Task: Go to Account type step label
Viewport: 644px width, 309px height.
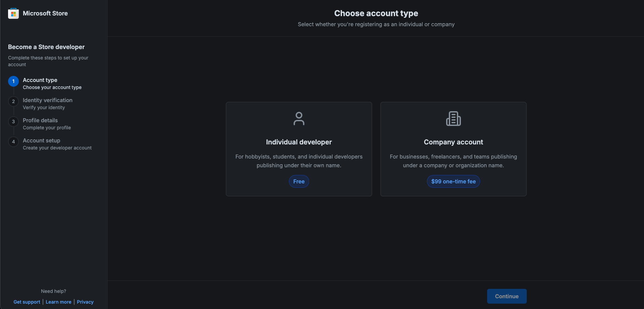Action: click(40, 80)
